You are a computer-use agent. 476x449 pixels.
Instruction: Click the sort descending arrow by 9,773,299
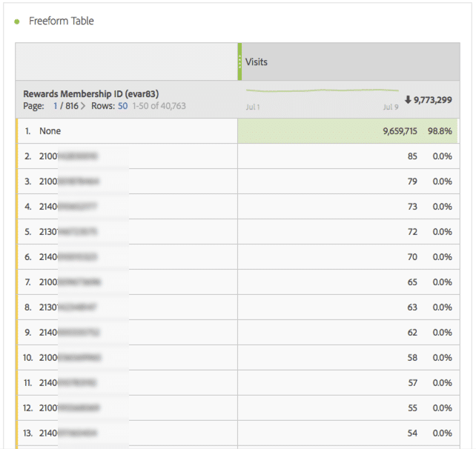point(408,100)
